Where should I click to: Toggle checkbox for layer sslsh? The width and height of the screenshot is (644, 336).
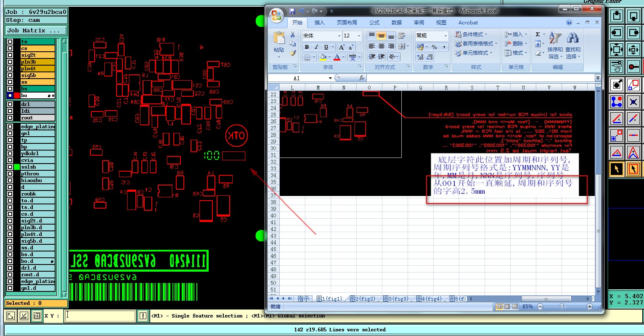pyautogui.click(x=10, y=167)
